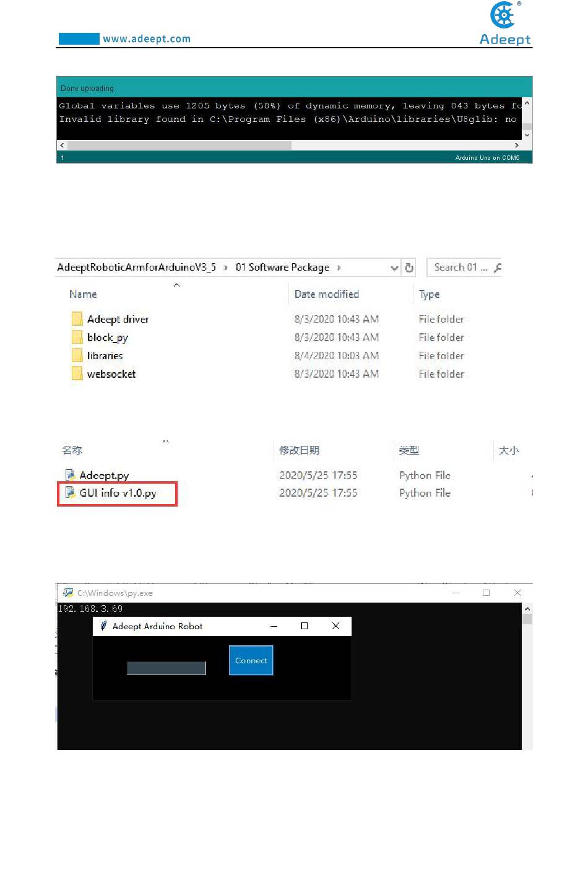Viewport: 588px width, 872px height.
Task: Select the GUI info v1.0.py file icon
Action: coord(71,493)
